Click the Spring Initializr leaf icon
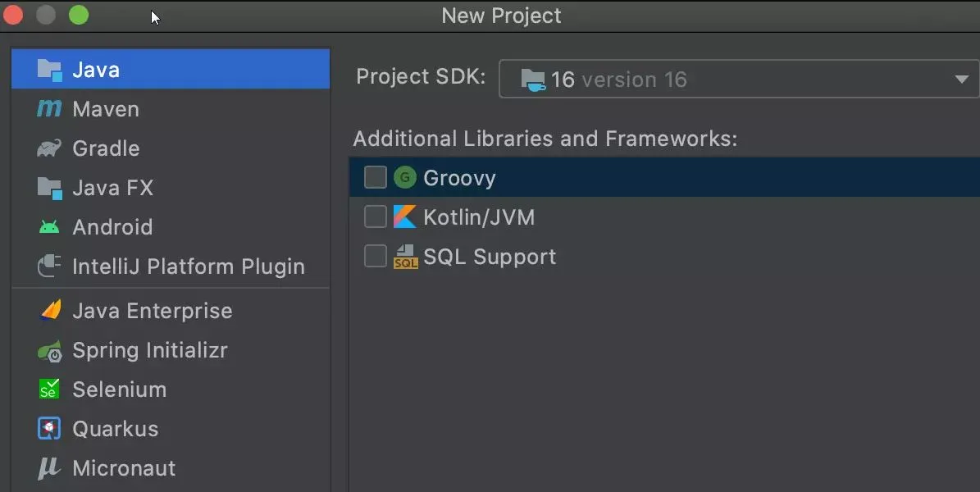The image size is (980, 492). point(48,350)
